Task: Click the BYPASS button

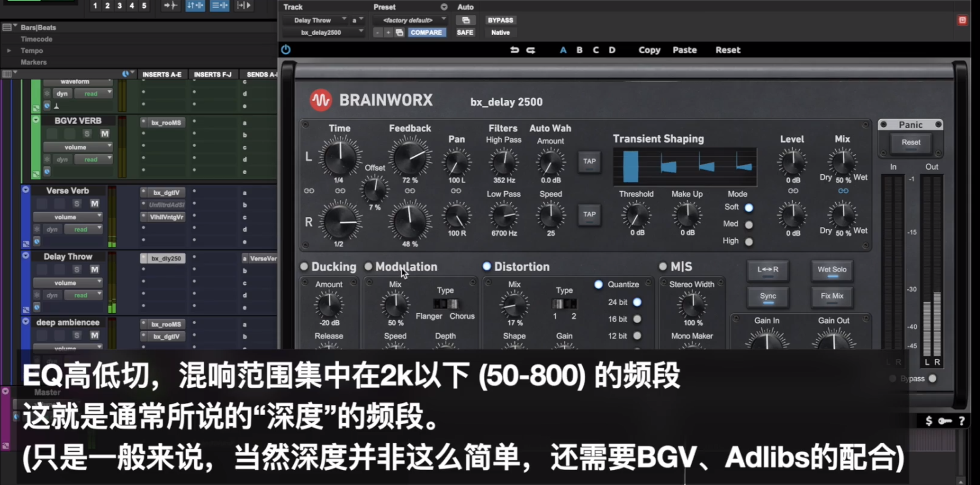Action: [500, 20]
